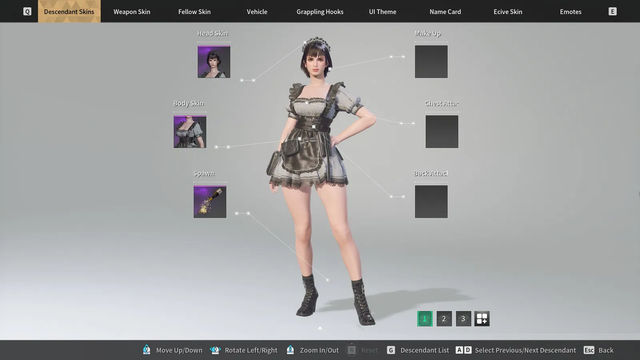Click the A key previous descendant icon

click(x=460, y=350)
